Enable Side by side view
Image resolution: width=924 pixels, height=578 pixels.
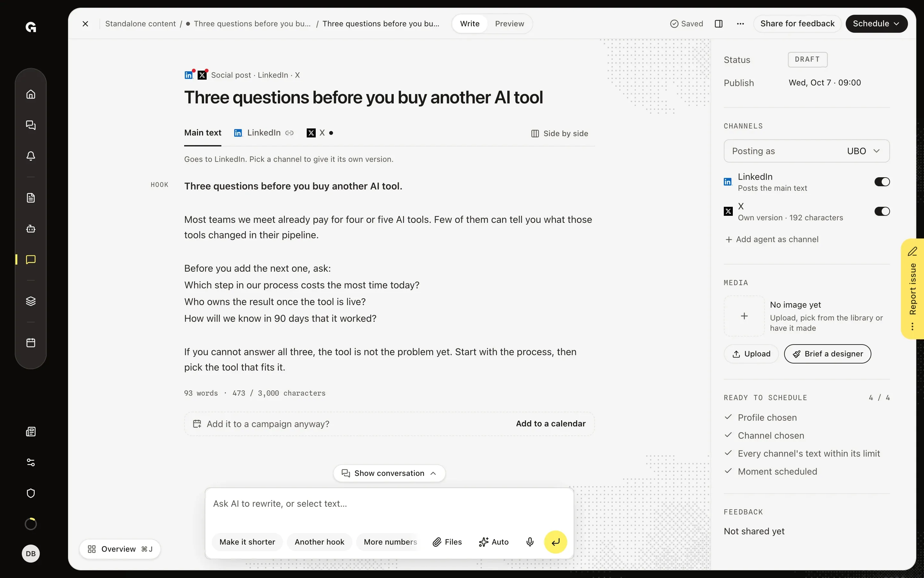pyautogui.click(x=559, y=133)
